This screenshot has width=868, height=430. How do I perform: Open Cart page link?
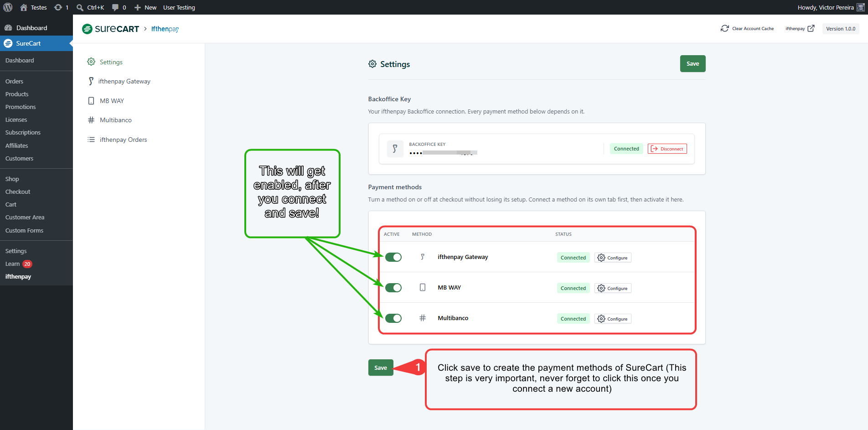coord(11,204)
